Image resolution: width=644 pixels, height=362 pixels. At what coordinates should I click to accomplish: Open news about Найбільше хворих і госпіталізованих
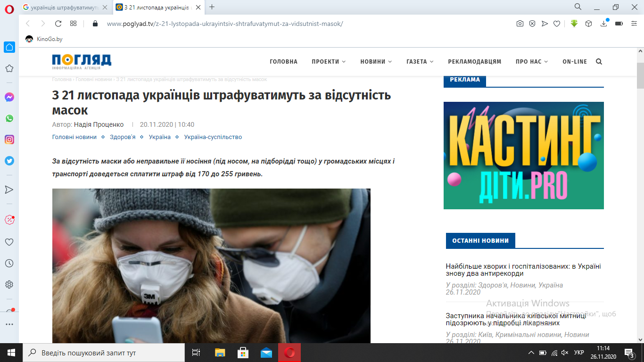(523, 270)
